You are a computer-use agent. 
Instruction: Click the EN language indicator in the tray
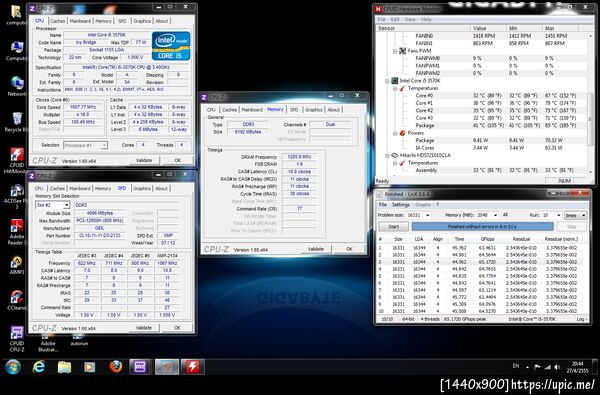click(x=516, y=366)
